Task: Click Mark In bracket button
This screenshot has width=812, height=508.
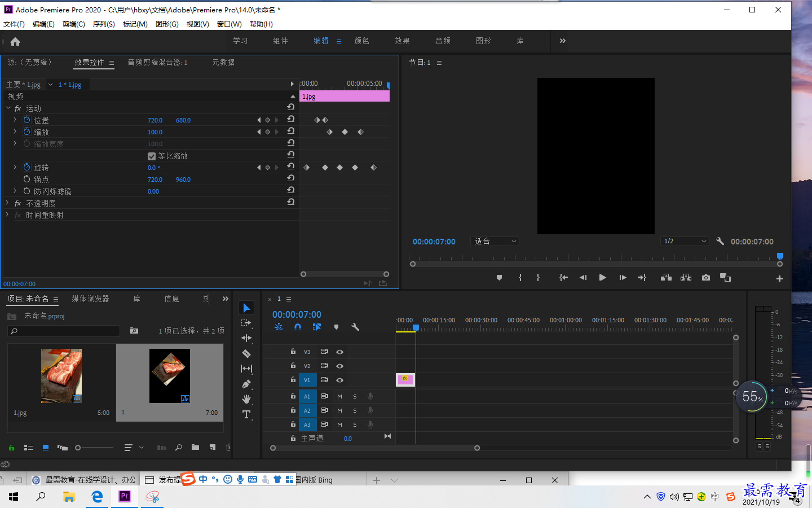Action: tap(520, 278)
